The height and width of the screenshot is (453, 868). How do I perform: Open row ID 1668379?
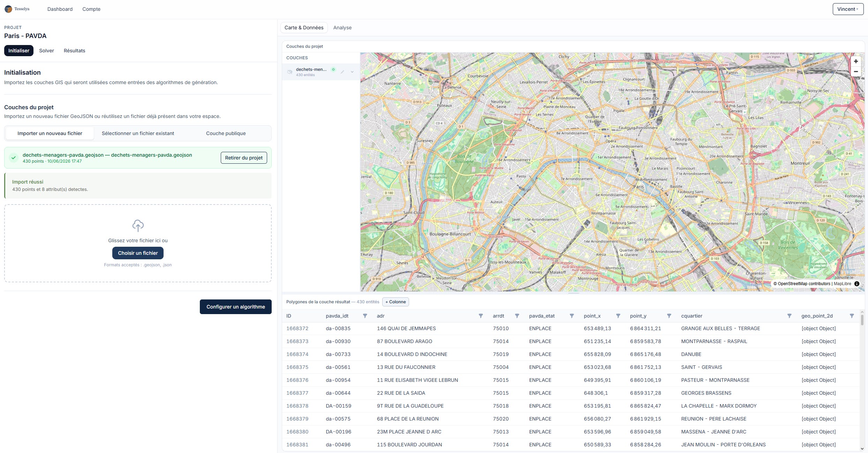(297, 419)
